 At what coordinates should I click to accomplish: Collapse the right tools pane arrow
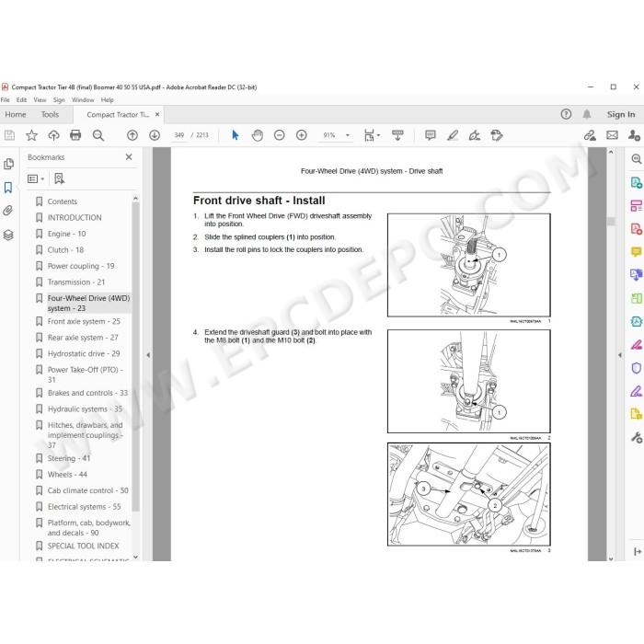[x=620, y=355]
